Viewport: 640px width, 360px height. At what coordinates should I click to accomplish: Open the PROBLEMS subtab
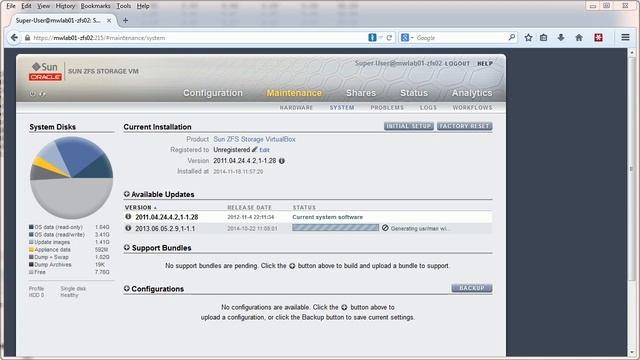387,108
